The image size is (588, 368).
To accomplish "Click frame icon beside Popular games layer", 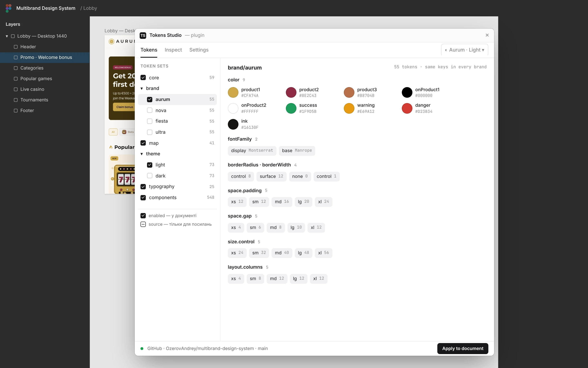I will [x=16, y=79].
